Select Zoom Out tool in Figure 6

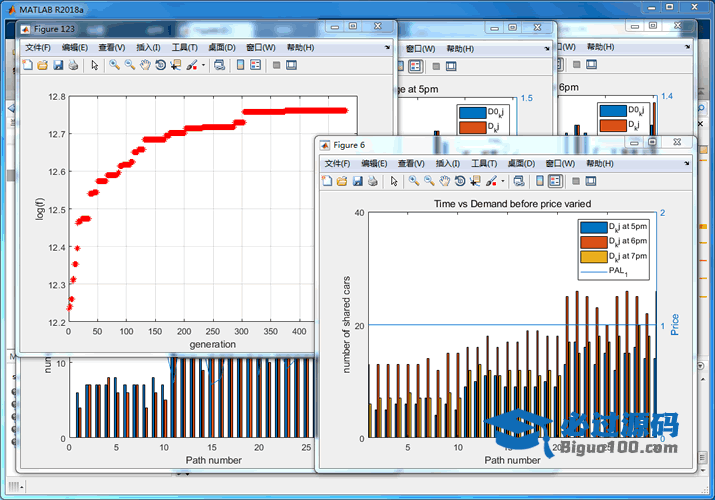point(429,181)
